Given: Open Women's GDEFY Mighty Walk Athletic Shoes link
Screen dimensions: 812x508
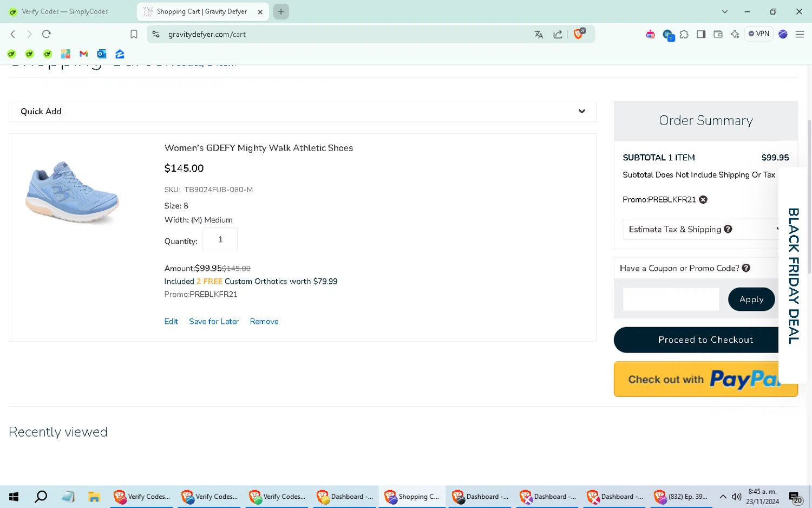Looking at the screenshot, I should 259,148.
